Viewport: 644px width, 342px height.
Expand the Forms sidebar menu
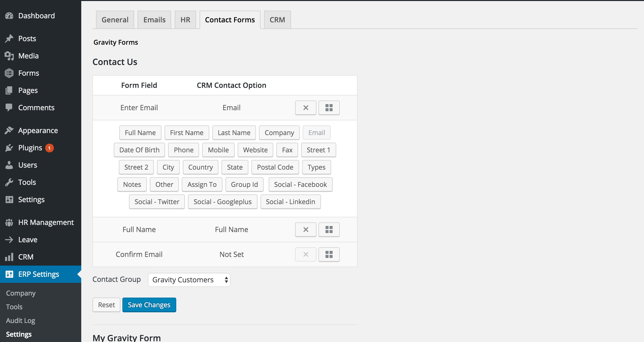[28, 73]
